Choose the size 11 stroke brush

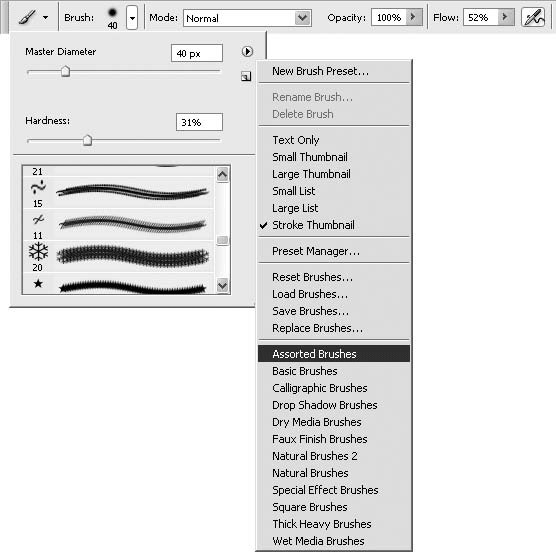[118, 224]
